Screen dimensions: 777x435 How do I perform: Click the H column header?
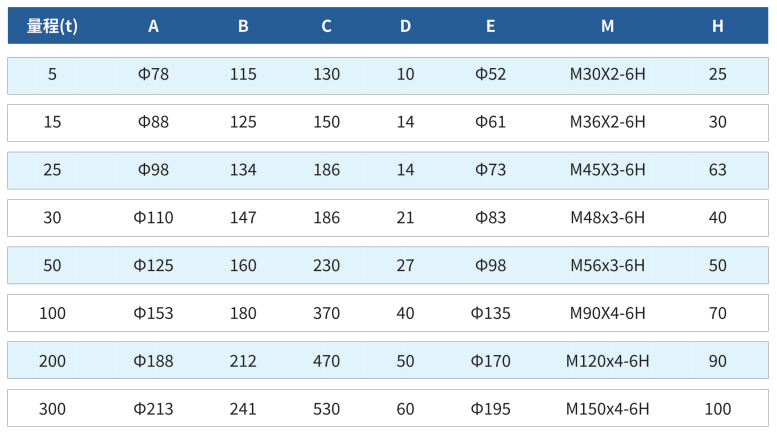tap(718, 26)
